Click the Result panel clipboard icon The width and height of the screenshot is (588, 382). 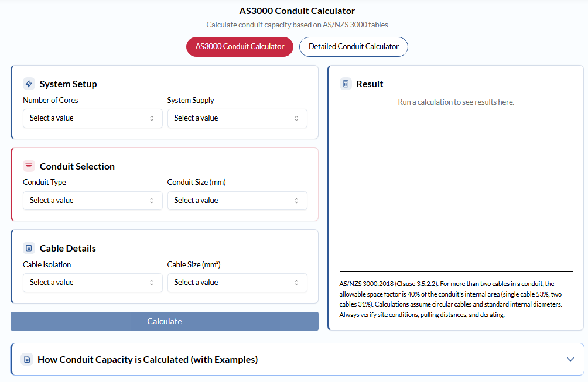point(345,84)
